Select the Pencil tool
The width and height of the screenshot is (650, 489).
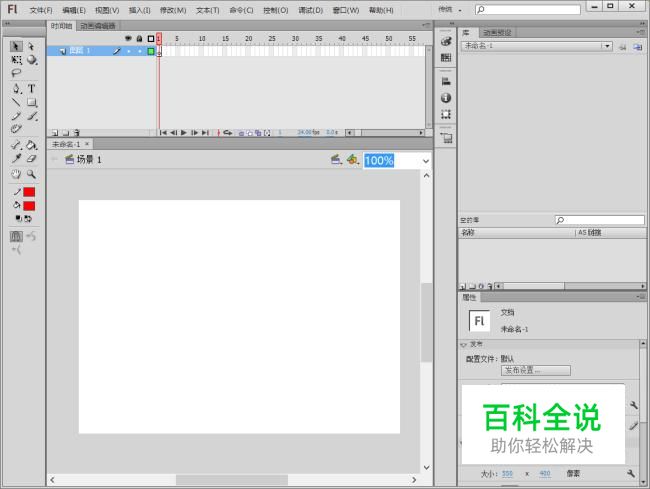[x=16, y=116]
